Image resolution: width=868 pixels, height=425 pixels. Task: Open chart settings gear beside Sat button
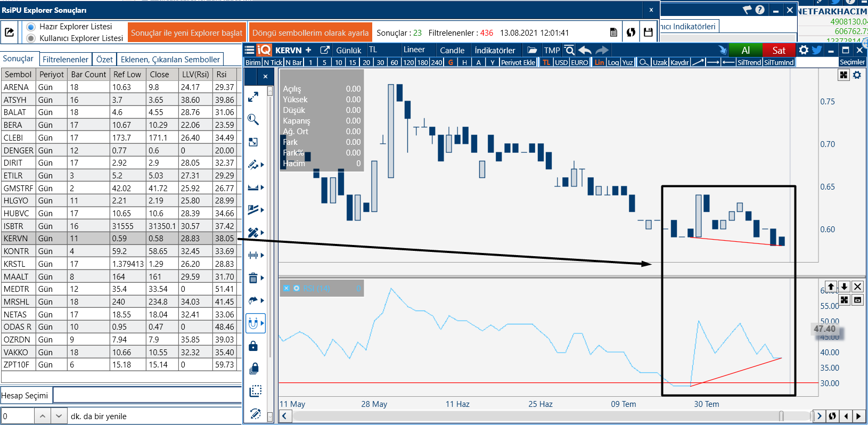(804, 50)
